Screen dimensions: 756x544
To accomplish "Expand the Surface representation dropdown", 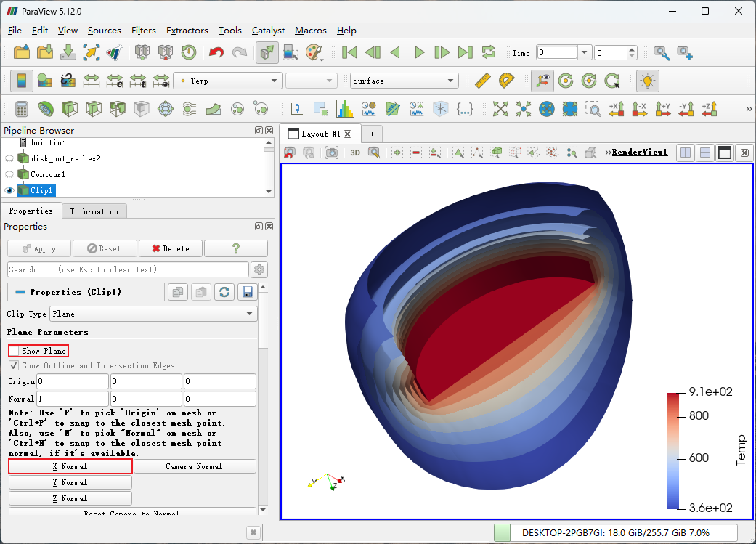I will point(404,81).
